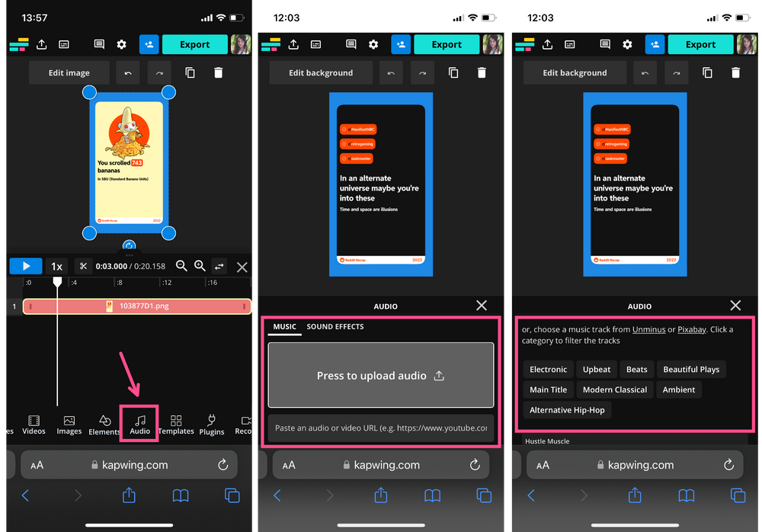Click the audio URL input field
This screenshot has height=532, width=762.
click(381, 429)
